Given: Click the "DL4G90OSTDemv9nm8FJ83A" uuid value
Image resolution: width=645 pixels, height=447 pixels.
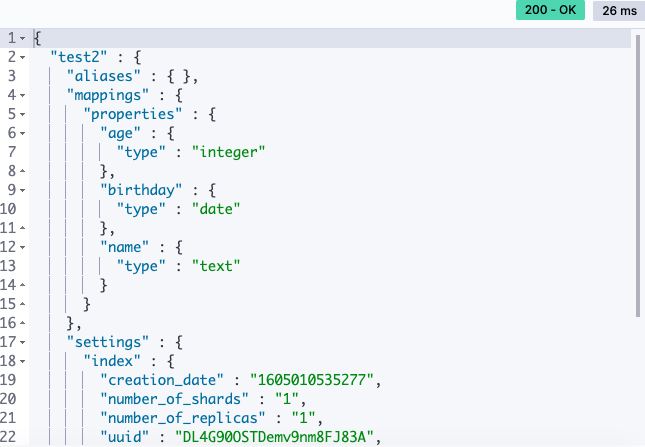Looking at the screenshot, I should pos(274,437).
